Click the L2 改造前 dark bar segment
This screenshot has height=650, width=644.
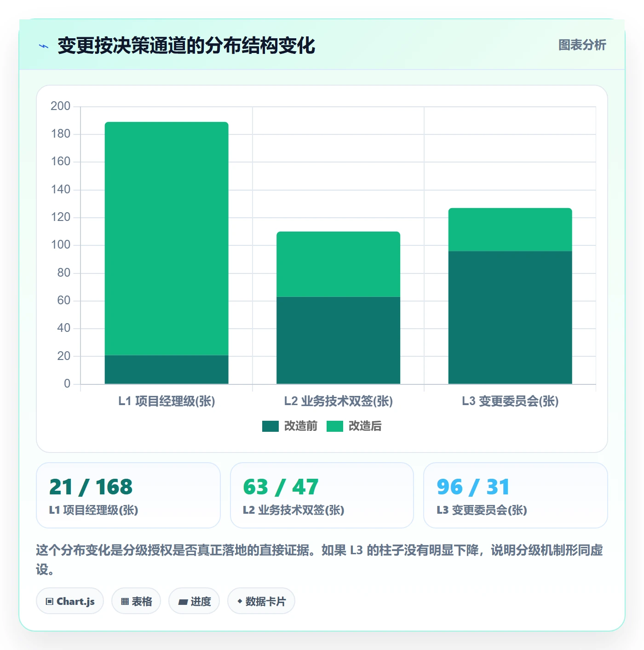pos(338,340)
